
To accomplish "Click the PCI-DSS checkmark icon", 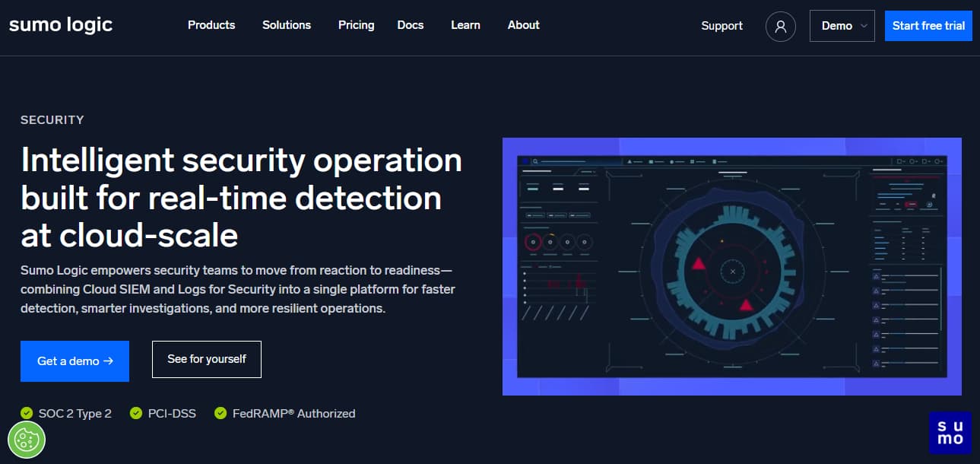I will (x=136, y=414).
